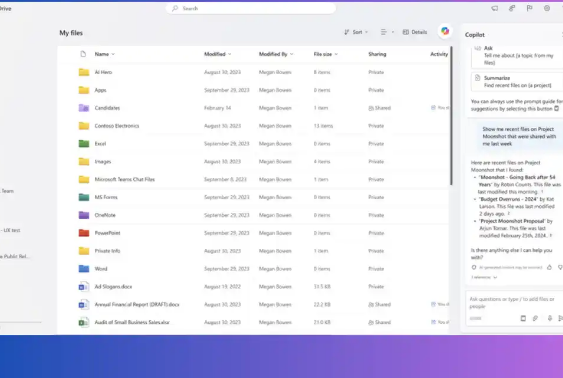Click the Details pane icon

406,32
